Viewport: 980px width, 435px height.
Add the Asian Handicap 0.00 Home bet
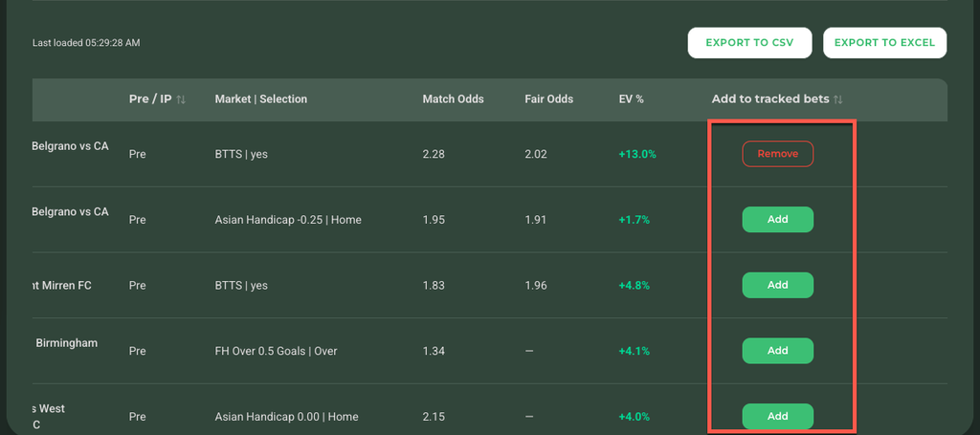777,416
